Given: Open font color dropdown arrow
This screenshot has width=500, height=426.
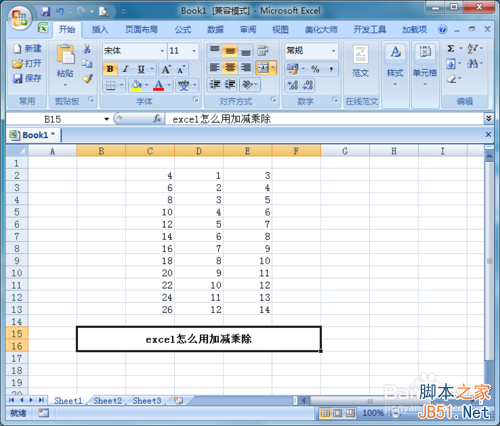Looking at the screenshot, I should pyautogui.click(x=169, y=85).
